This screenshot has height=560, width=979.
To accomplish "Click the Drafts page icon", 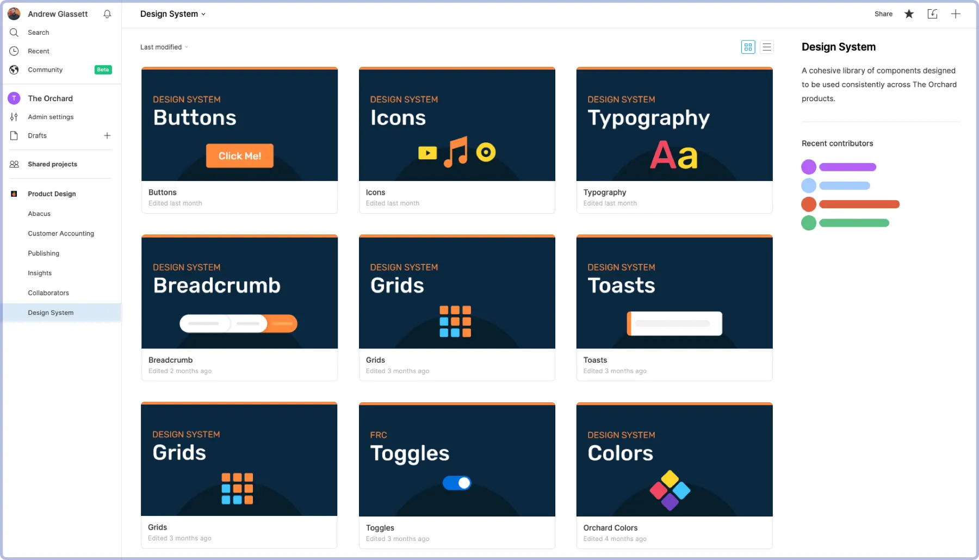I will tap(14, 135).
